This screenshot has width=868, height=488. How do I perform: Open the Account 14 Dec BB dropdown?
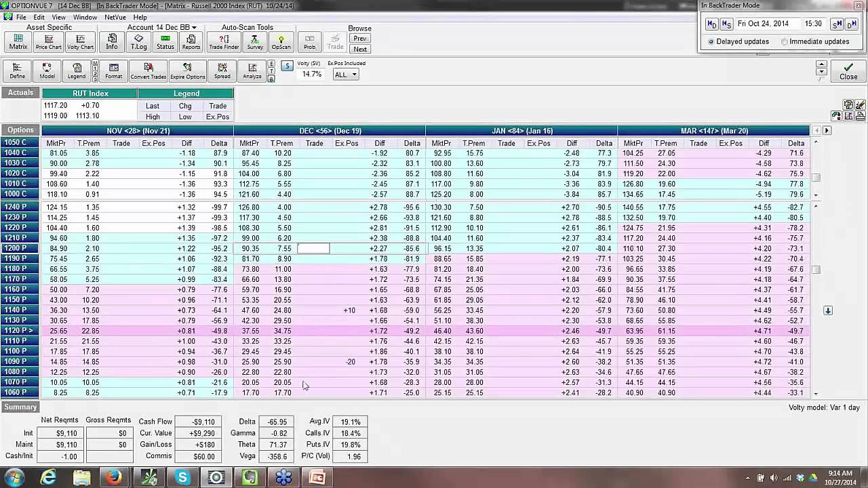tap(161, 28)
